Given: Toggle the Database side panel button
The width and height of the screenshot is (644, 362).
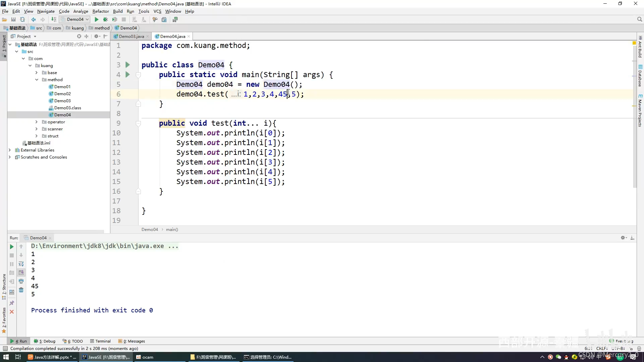Looking at the screenshot, I should tap(640, 76).
